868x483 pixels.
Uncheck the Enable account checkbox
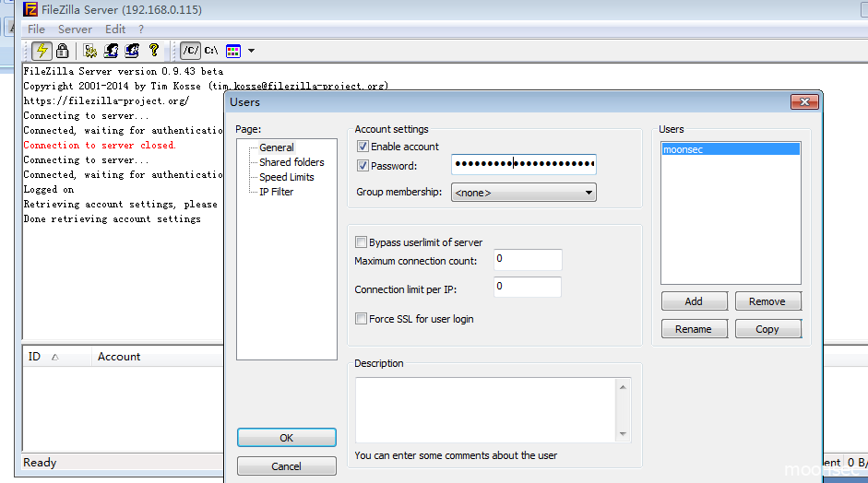coord(363,146)
